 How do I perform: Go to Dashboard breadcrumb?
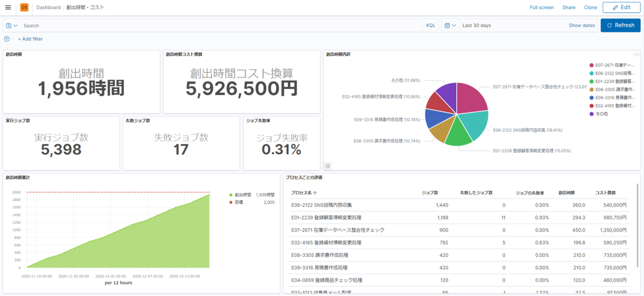coord(48,8)
